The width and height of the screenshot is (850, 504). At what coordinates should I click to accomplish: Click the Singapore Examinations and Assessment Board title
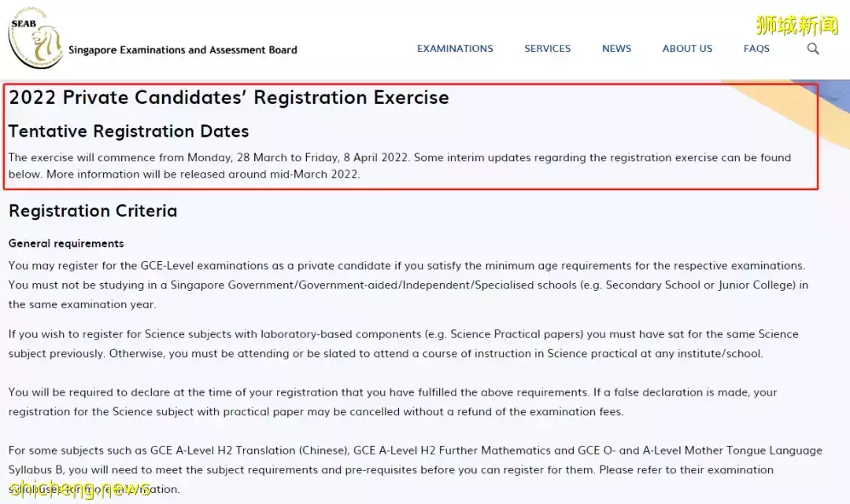point(183,50)
